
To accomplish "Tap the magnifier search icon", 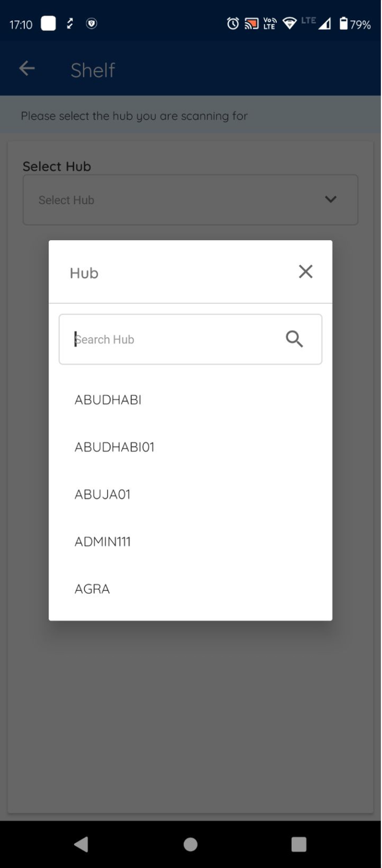I will coord(294,339).
